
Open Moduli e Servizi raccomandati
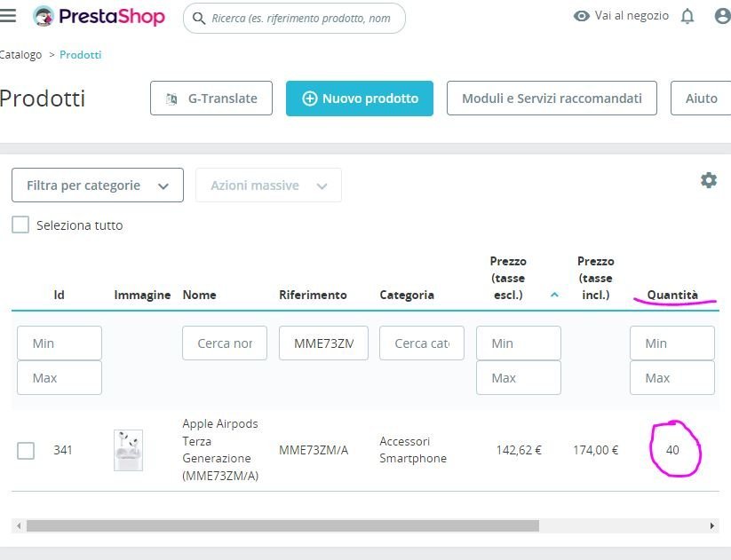pyautogui.click(x=552, y=99)
